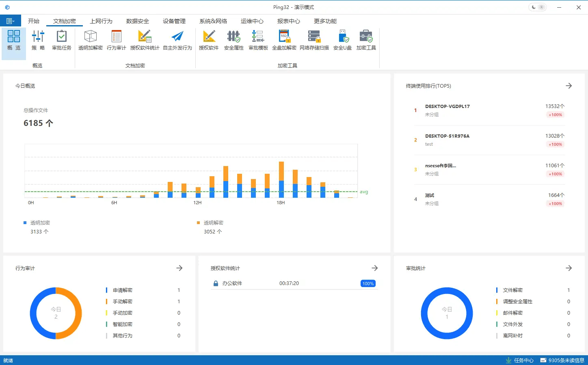Open the 策略 (Policy) tool
The image size is (588, 365).
click(x=38, y=40)
